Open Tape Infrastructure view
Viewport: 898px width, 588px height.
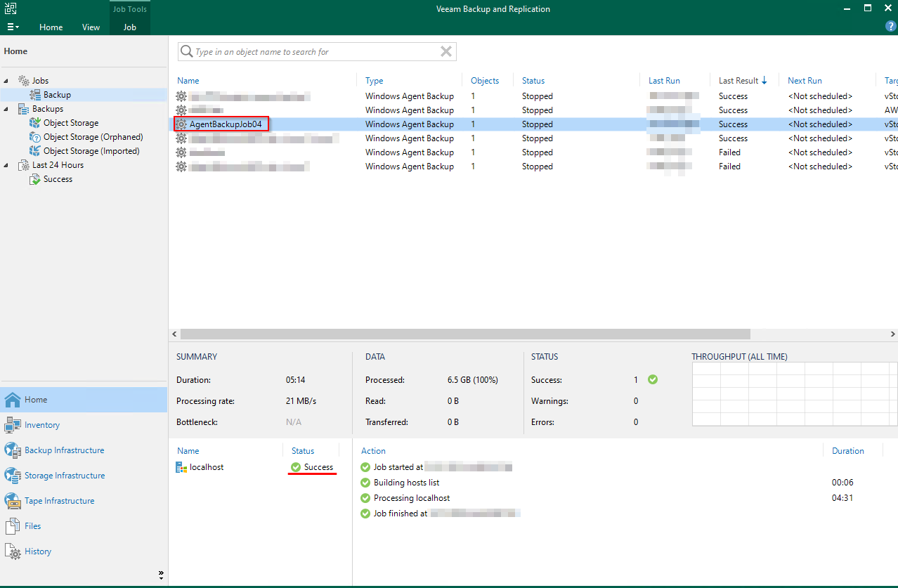point(59,501)
